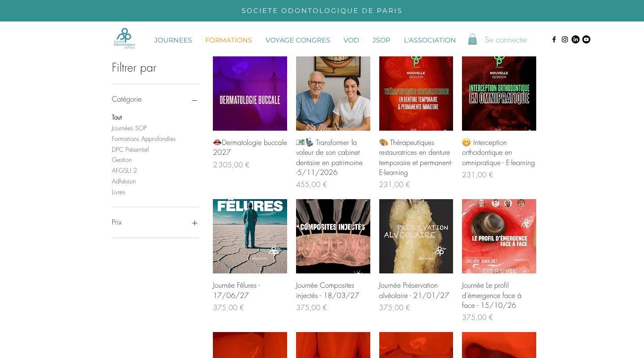Open the Dermatologie buccale 2027 title link
This screenshot has height=358, width=644.
(250, 148)
